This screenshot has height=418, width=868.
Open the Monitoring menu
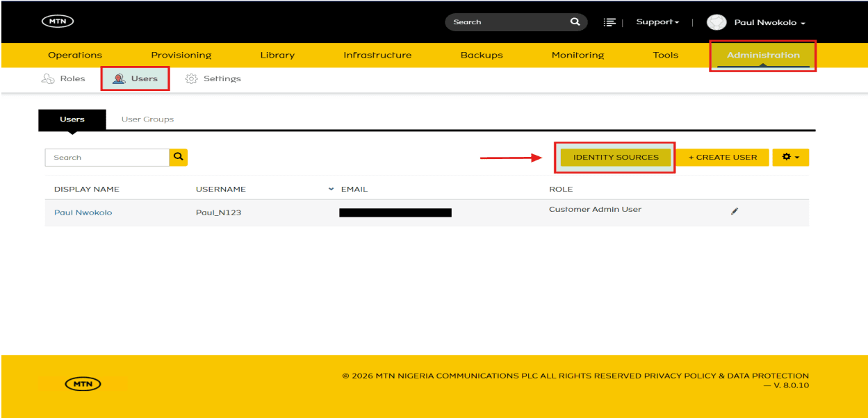pos(578,55)
